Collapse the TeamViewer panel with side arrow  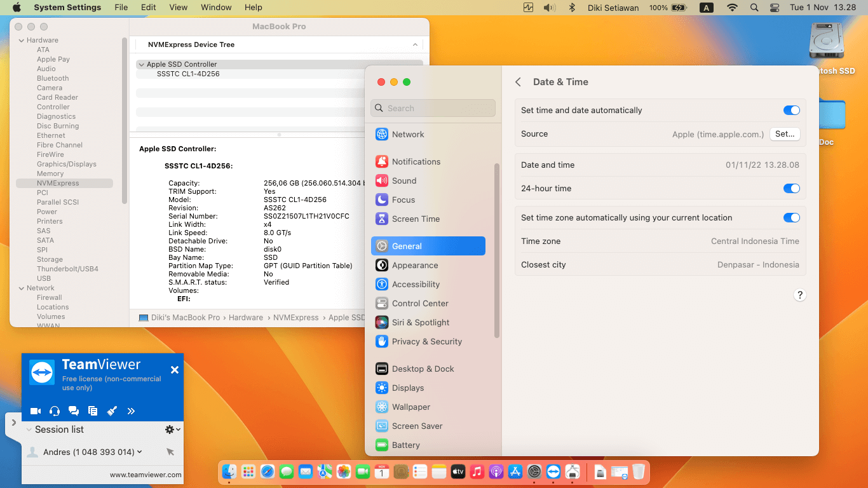click(x=14, y=423)
